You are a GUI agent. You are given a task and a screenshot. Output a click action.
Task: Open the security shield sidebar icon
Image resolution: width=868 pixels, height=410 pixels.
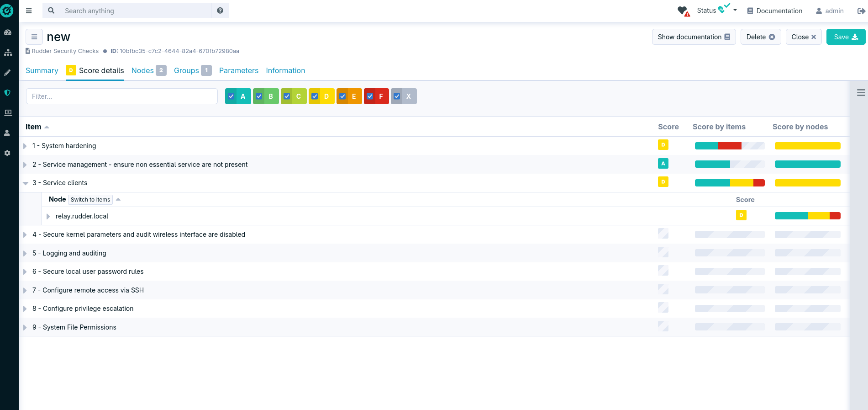(8, 93)
